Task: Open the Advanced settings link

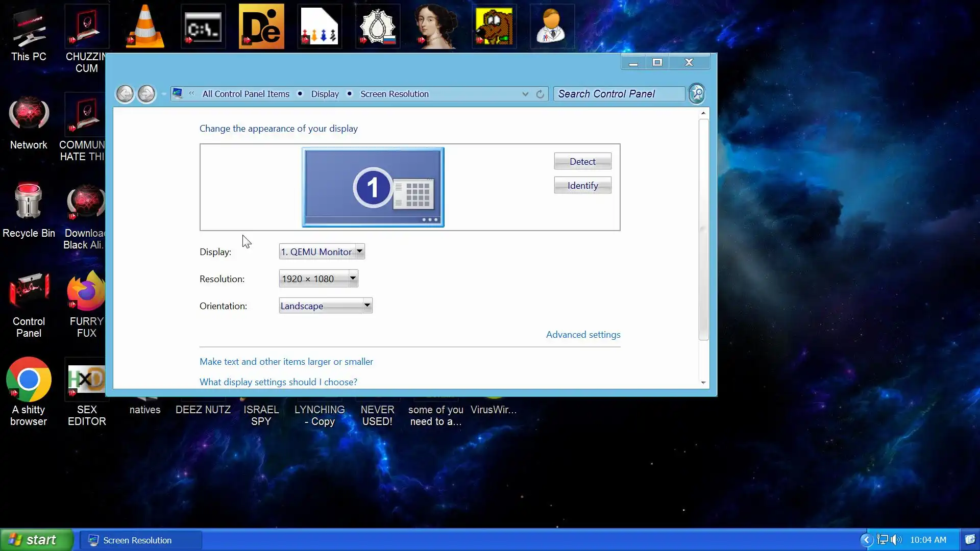Action: [583, 335]
